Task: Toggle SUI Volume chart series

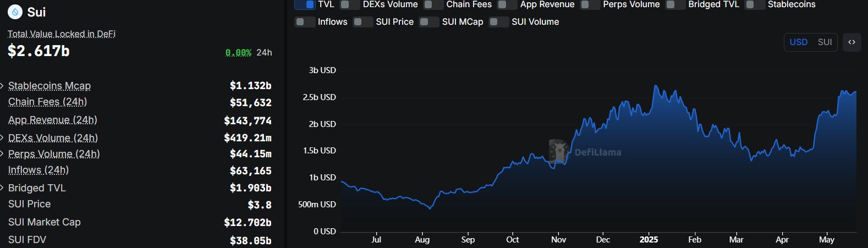Action: pos(498,22)
